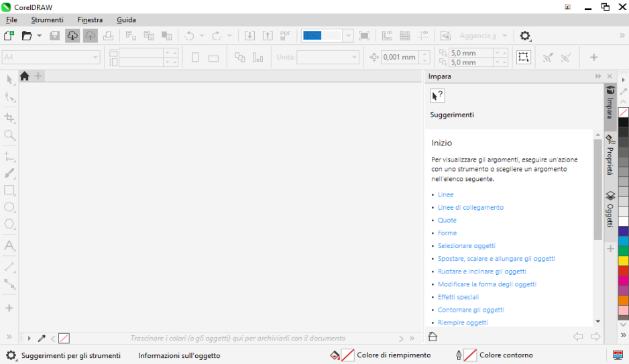
Task: Pick the red swatch in color palette
Action: click(624, 271)
